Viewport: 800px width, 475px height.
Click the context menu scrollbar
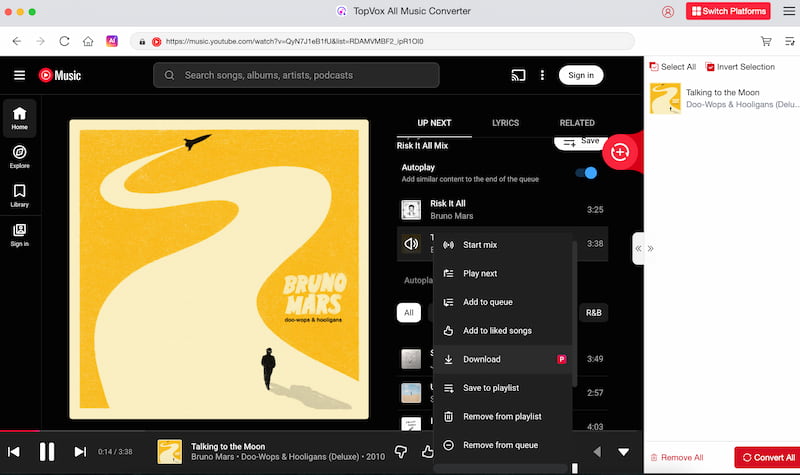[x=574, y=314]
